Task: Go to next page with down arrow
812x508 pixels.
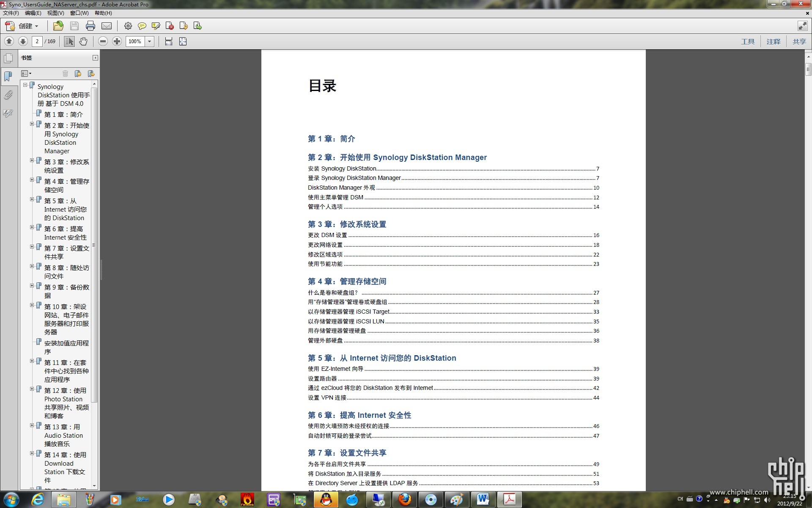Action: coord(23,41)
